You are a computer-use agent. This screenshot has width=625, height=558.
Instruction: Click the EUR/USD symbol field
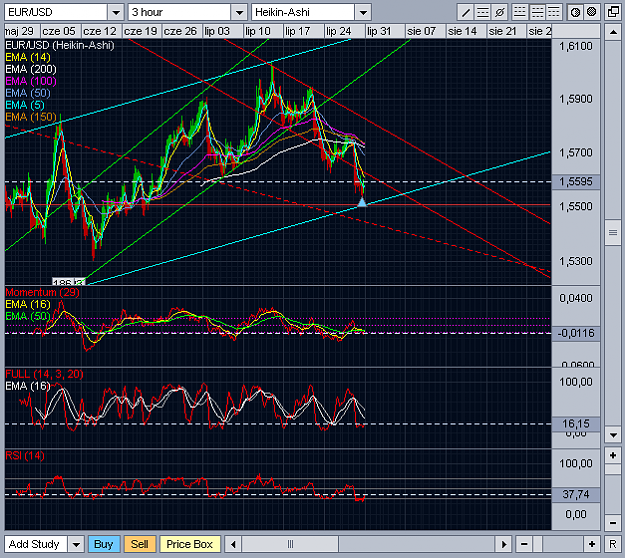pyautogui.click(x=56, y=12)
